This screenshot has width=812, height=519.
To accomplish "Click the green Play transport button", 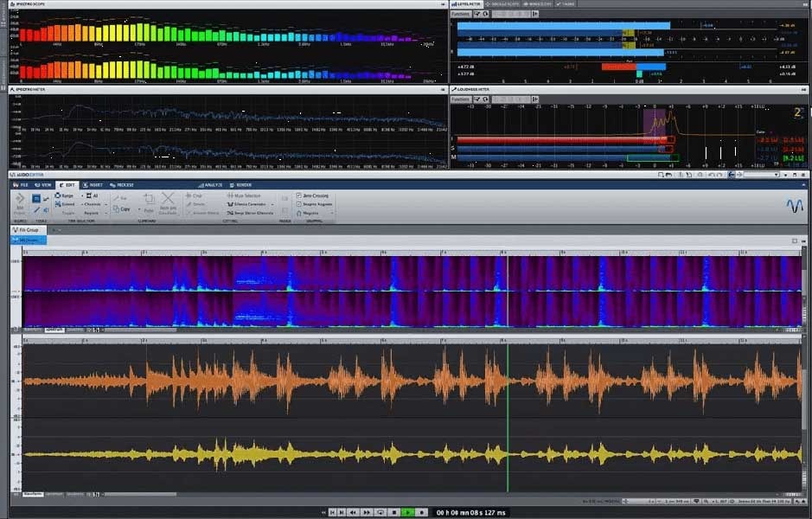I will tap(408, 512).
